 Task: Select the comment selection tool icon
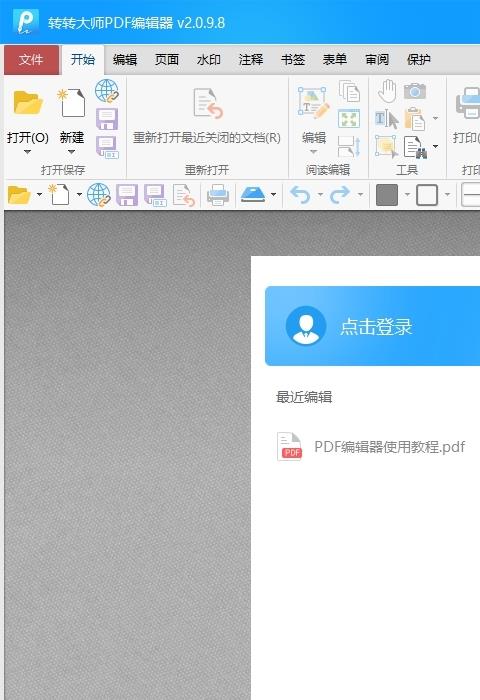coord(386,147)
